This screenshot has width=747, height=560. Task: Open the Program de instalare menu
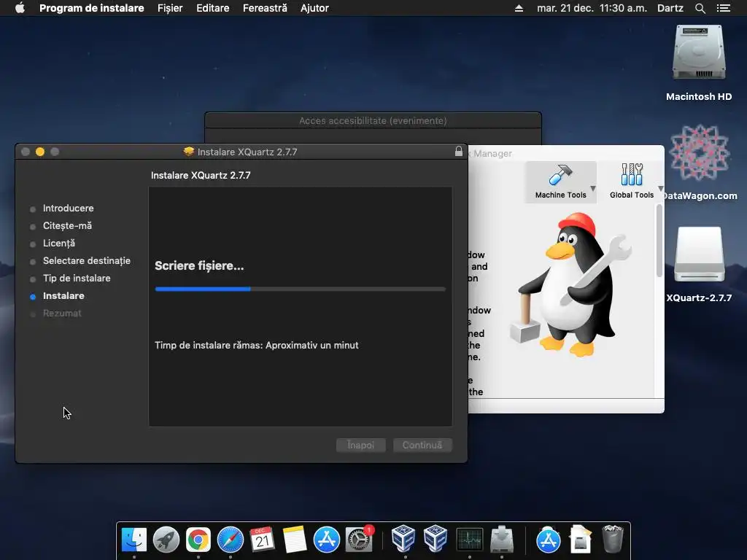click(x=91, y=8)
